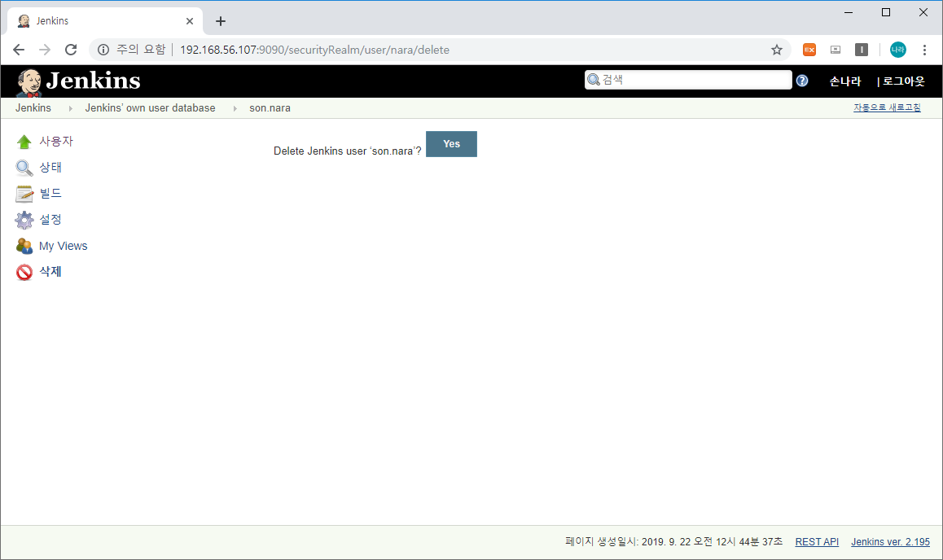The image size is (943, 560).
Task: Click the 로그아웃 link
Action: pyautogui.click(x=903, y=81)
